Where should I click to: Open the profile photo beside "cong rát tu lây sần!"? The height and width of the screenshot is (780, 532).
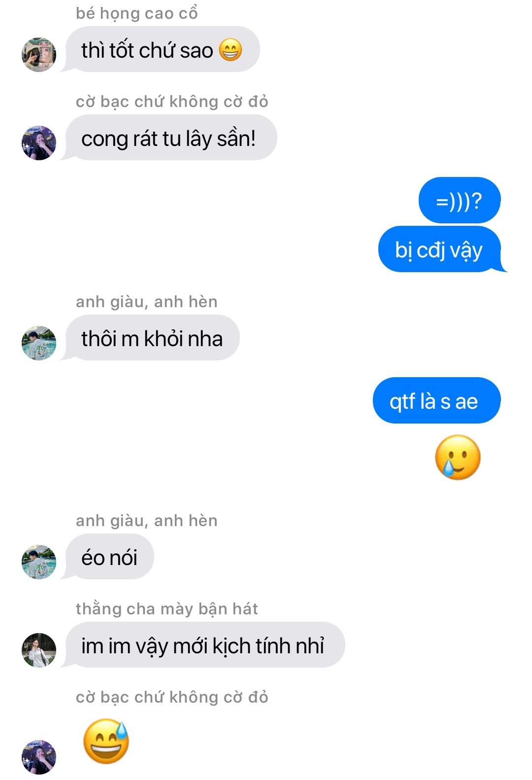click(x=39, y=142)
